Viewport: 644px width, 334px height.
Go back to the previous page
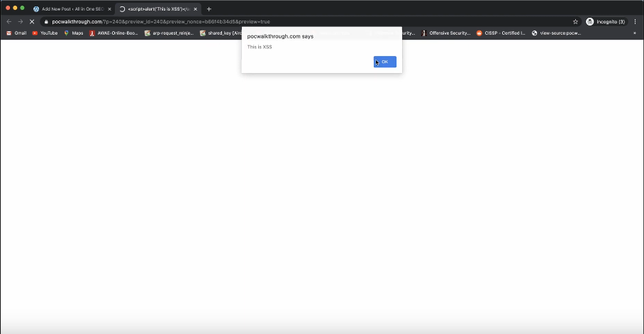9,22
